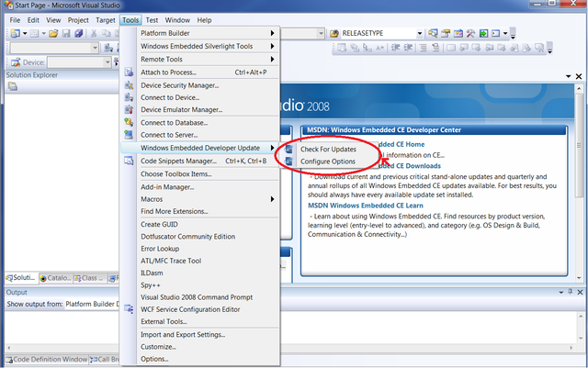Click the Clear All Bookmarks icon

pos(539,48)
